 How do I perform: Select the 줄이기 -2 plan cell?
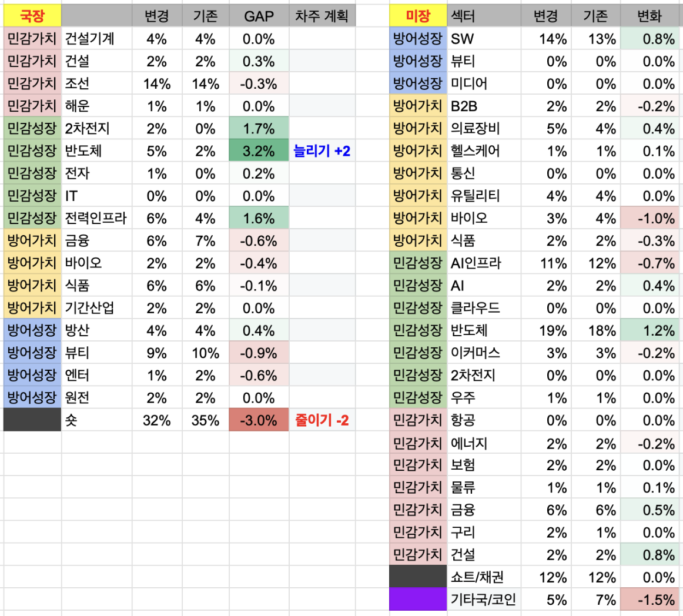click(x=322, y=420)
